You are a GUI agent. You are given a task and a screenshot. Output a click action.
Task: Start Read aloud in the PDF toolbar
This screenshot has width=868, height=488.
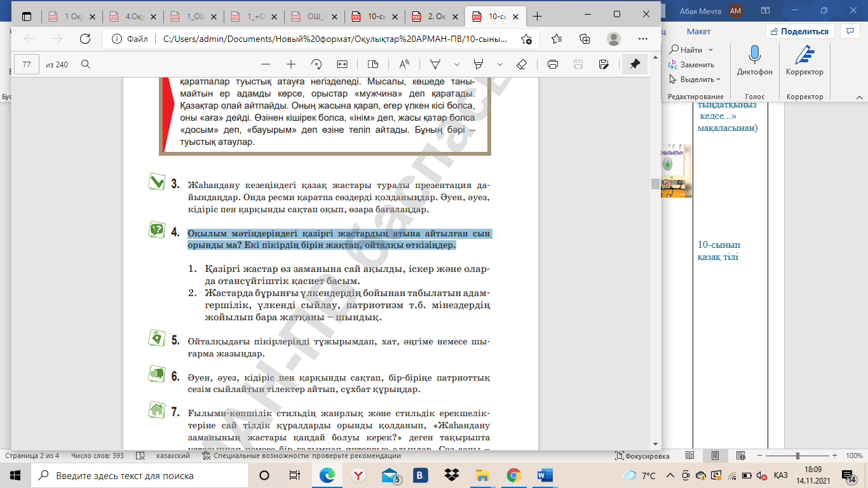(x=404, y=64)
